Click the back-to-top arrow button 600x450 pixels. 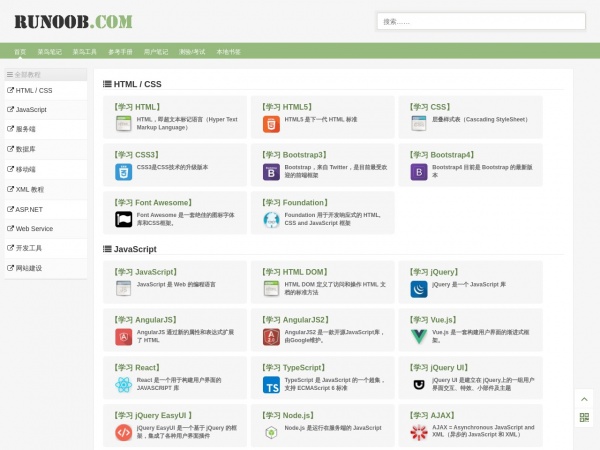pyautogui.click(x=584, y=399)
